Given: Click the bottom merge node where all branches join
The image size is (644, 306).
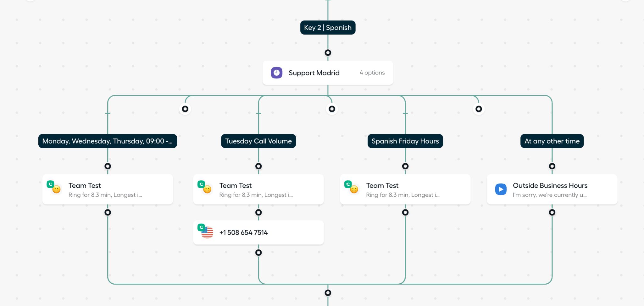Looking at the screenshot, I should [x=328, y=293].
